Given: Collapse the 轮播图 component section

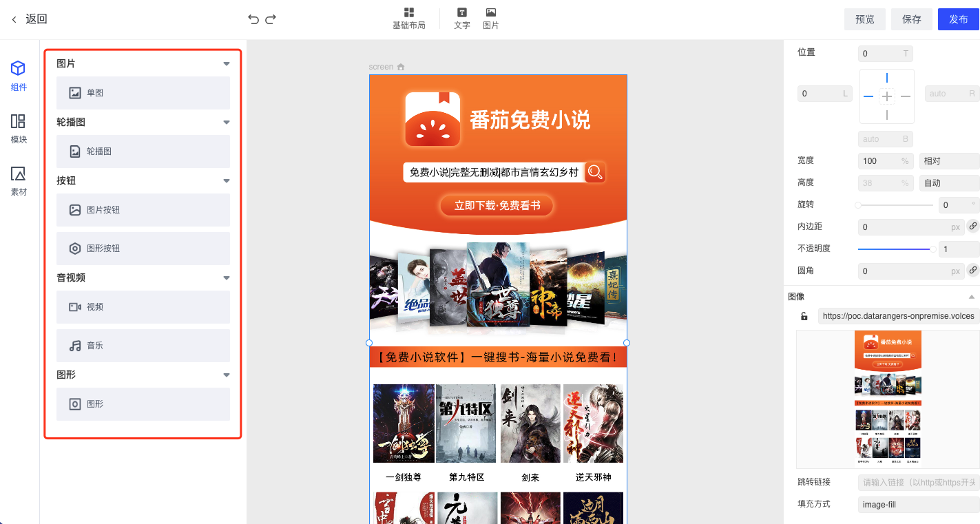Looking at the screenshot, I should pos(227,122).
